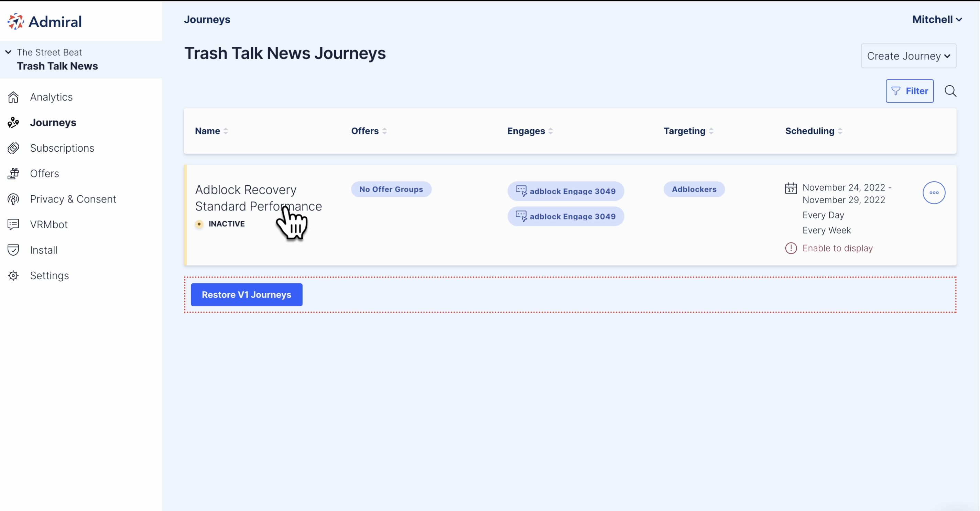Click the November 24, 2022 date range
This screenshot has width=980, height=511.
(x=847, y=194)
